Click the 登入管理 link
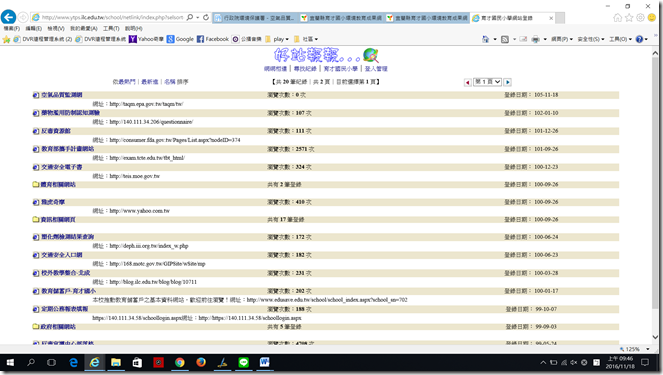Screen dimensions: 663x375 tap(376, 68)
